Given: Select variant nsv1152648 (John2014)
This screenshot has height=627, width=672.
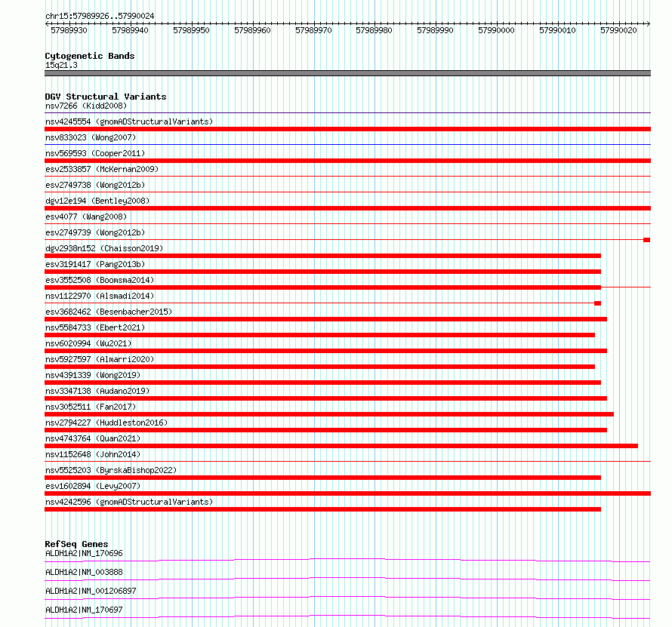Looking at the screenshot, I should (93, 454).
